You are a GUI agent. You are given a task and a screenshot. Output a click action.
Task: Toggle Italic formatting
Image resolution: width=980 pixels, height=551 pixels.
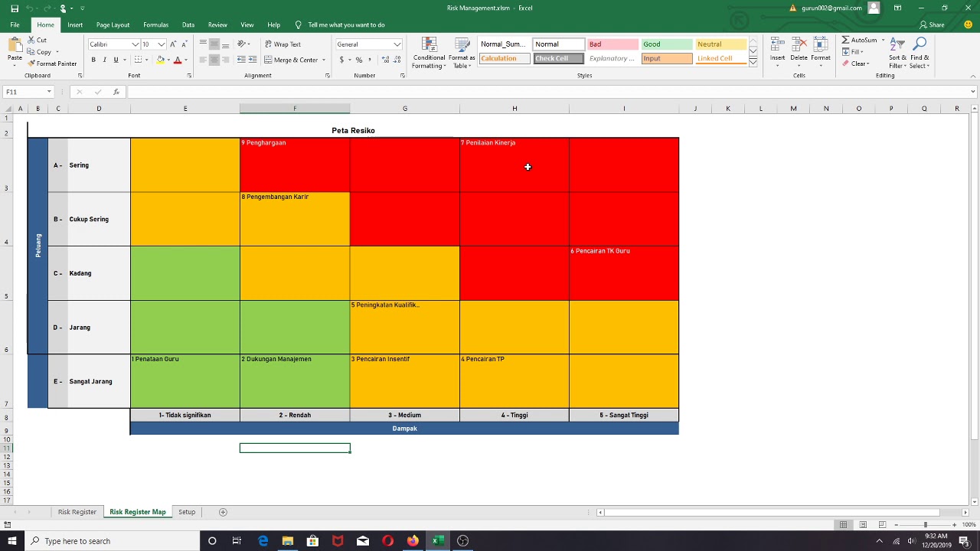coord(105,60)
